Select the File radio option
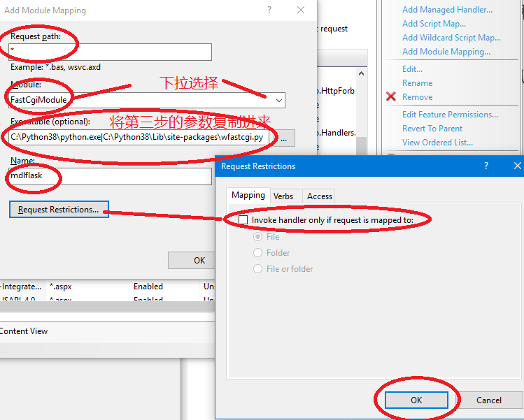 (x=257, y=237)
